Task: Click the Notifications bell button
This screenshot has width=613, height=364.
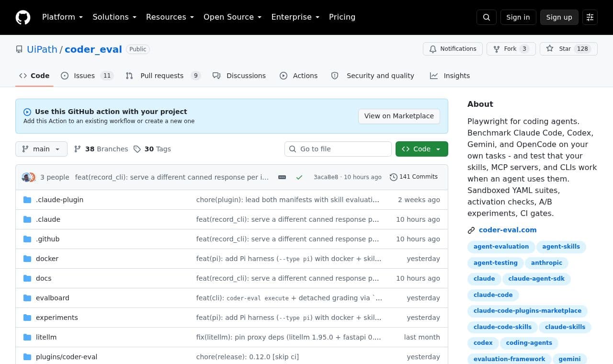Action: [x=453, y=49]
